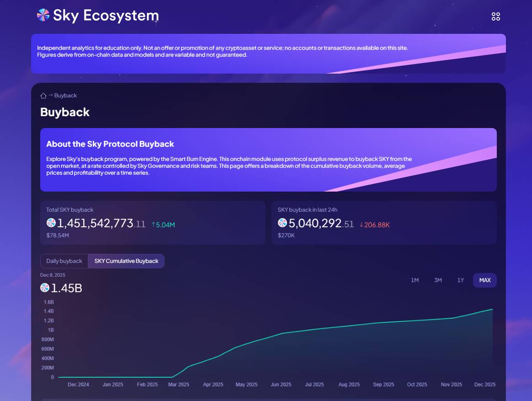Viewport: 532px width, 401px height.
Task: Click the home icon in the breadcrumb
Action: pos(43,96)
